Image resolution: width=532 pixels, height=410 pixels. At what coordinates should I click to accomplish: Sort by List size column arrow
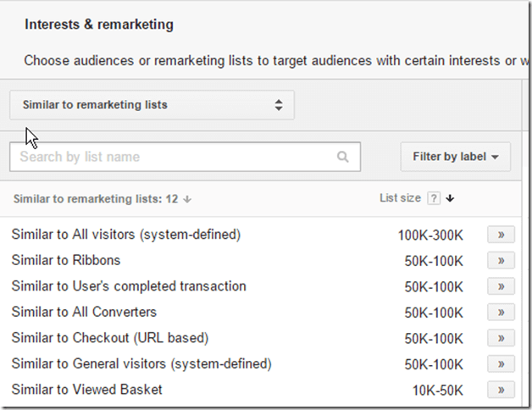click(450, 198)
